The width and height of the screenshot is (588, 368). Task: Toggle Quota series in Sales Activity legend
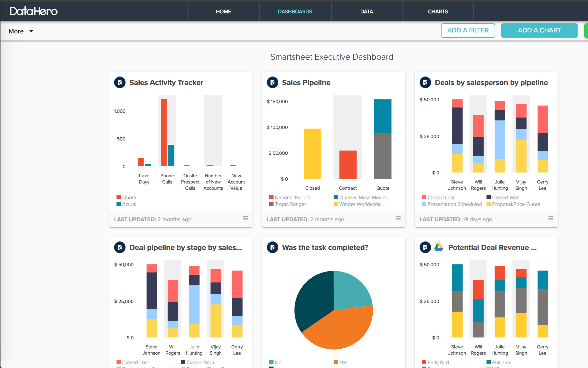[126, 197]
